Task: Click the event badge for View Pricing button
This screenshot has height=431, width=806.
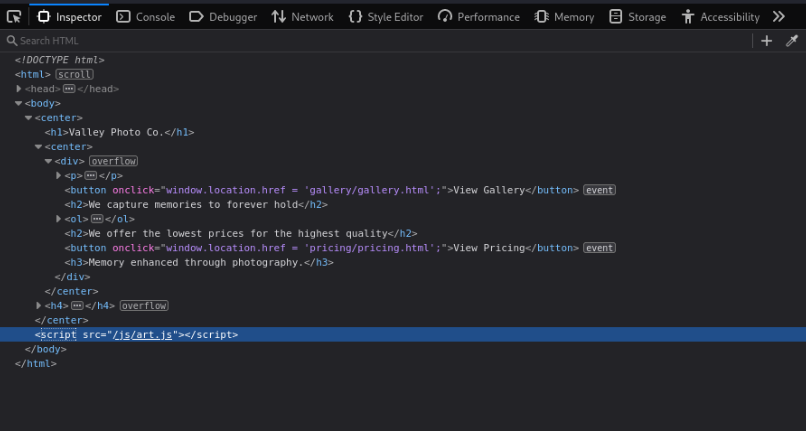Action: (x=599, y=248)
